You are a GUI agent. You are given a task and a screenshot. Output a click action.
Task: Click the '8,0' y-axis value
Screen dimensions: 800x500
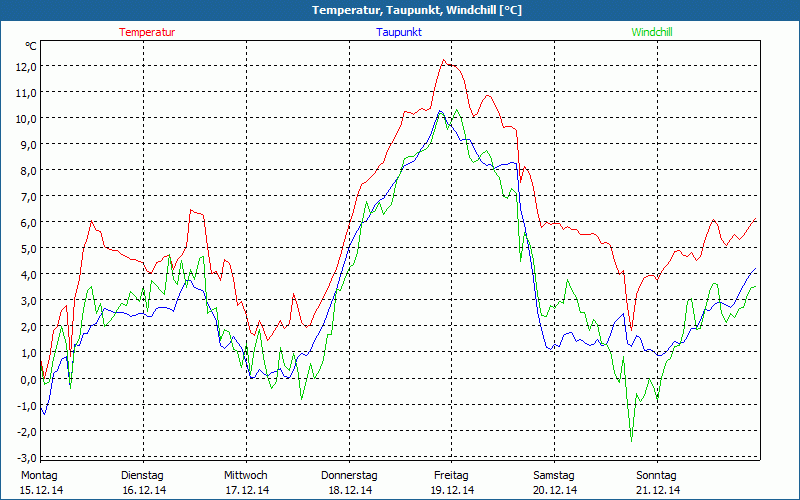pos(29,170)
